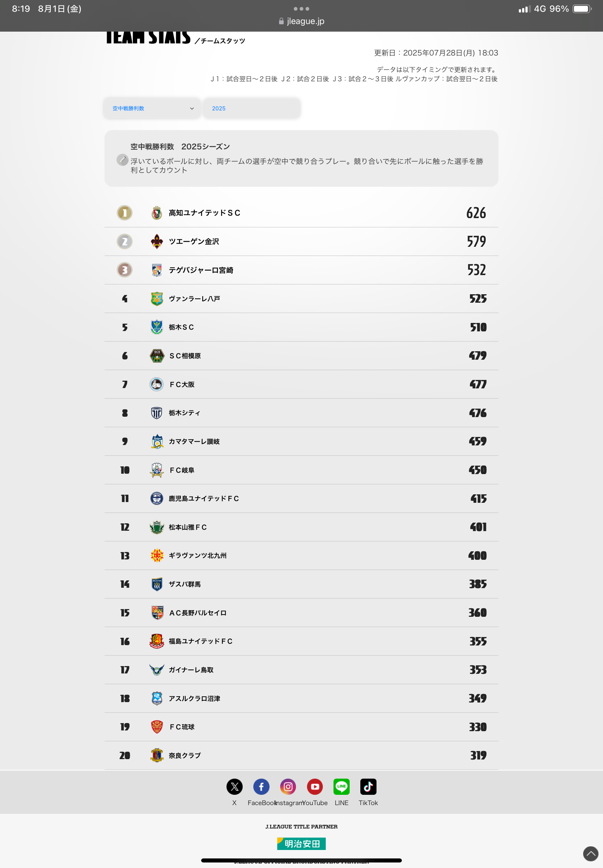This screenshot has width=603, height=868.
Task: Click the 明治安田 title partner banner
Action: [x=301, y=843]
